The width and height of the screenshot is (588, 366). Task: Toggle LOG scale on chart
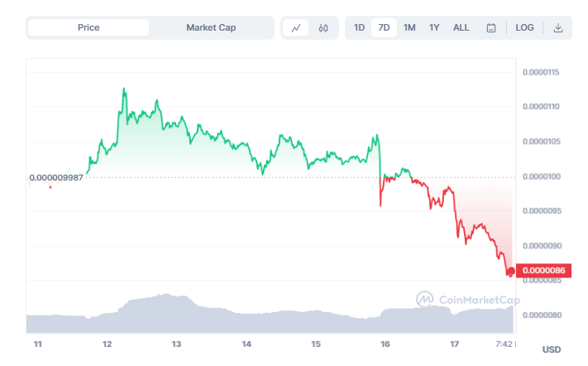(524, 27)
